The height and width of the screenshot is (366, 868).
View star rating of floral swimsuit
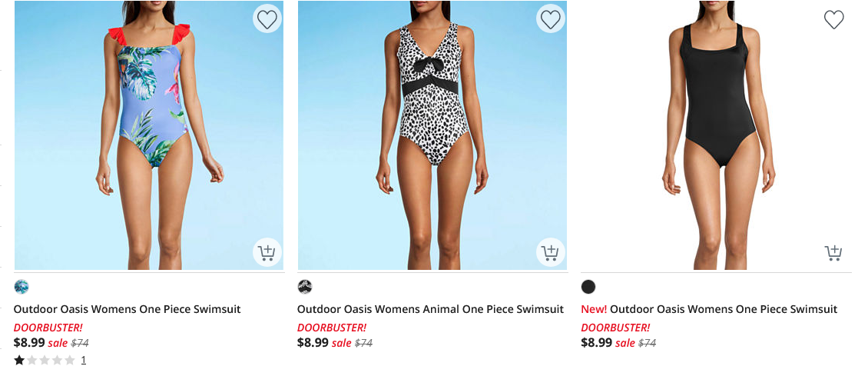45,360
